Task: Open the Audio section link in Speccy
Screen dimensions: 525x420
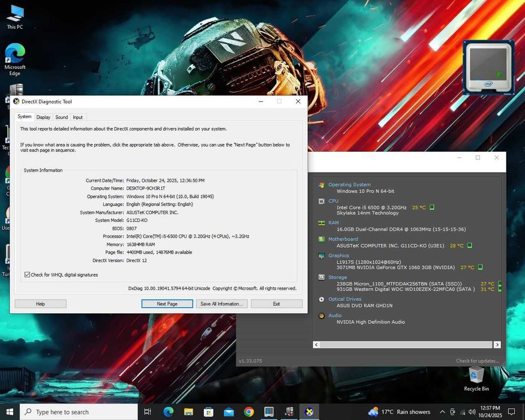Action: tap(335, 316)
